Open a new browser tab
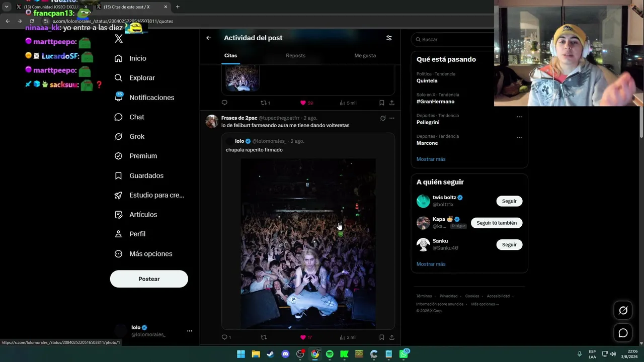The image size is (644, 362). (x=178, y=7)
